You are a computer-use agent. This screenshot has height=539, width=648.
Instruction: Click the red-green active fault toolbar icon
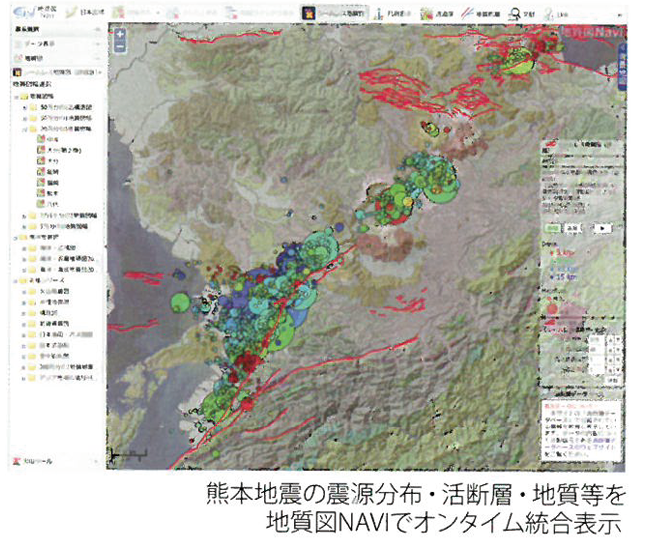[426, 14]
